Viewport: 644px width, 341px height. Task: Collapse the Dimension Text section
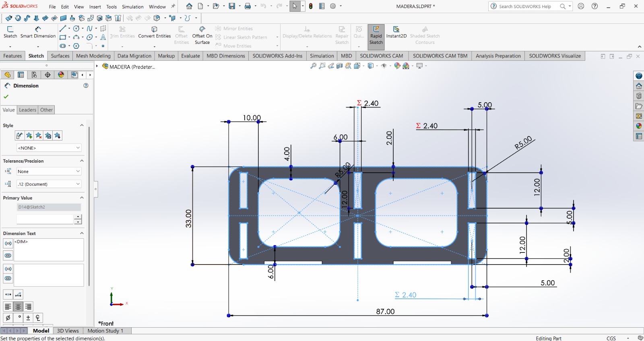[82, 233]
